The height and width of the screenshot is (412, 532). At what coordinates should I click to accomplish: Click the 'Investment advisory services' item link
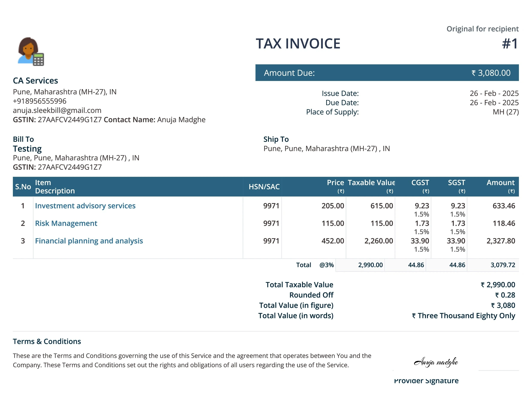85,206
